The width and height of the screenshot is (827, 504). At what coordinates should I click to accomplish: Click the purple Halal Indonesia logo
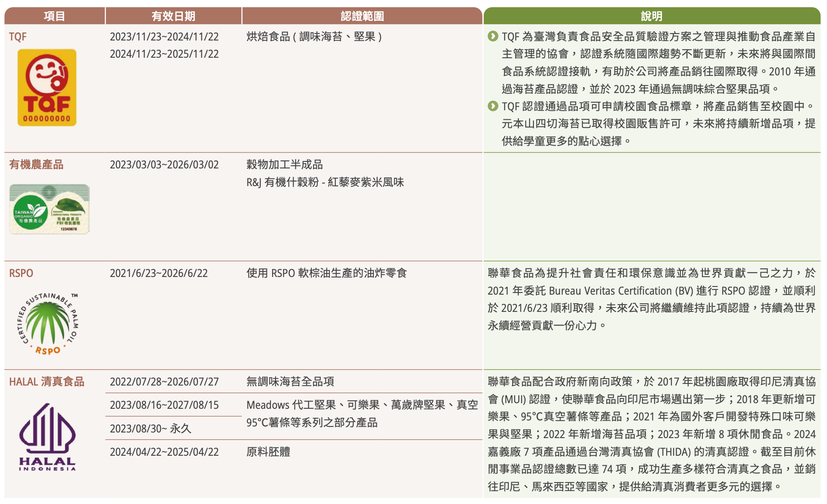[47, 436]
